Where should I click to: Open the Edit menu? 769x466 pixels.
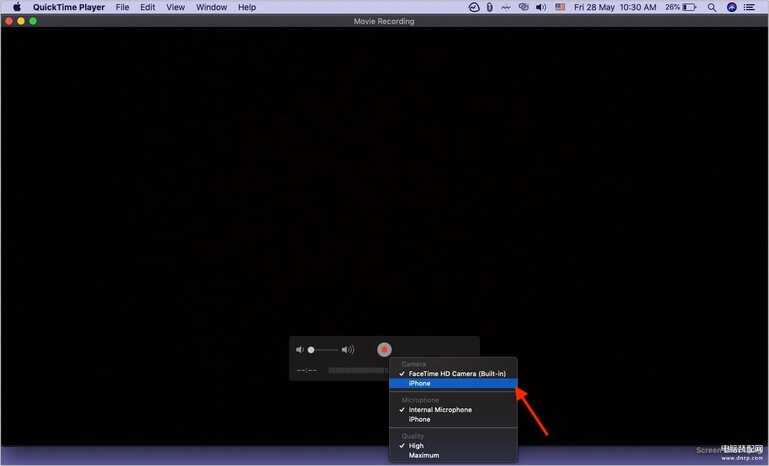(147, 7)
